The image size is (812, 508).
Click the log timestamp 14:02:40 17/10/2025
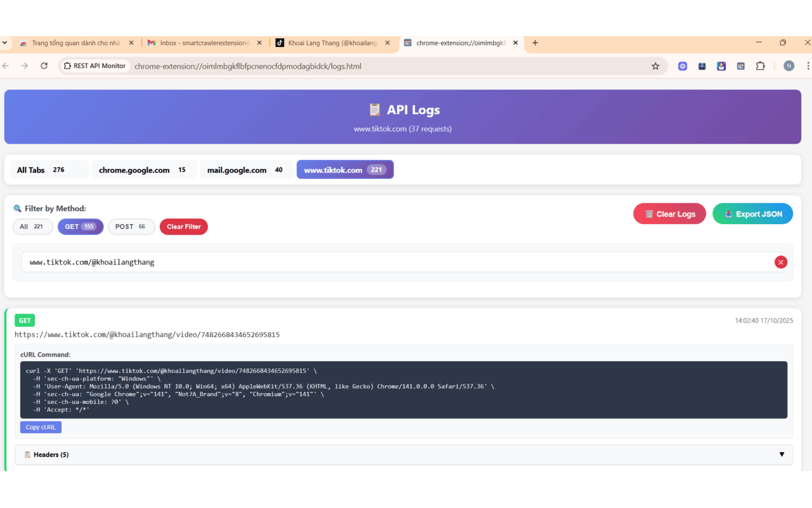pyautogui.click(x=764, y=321)
